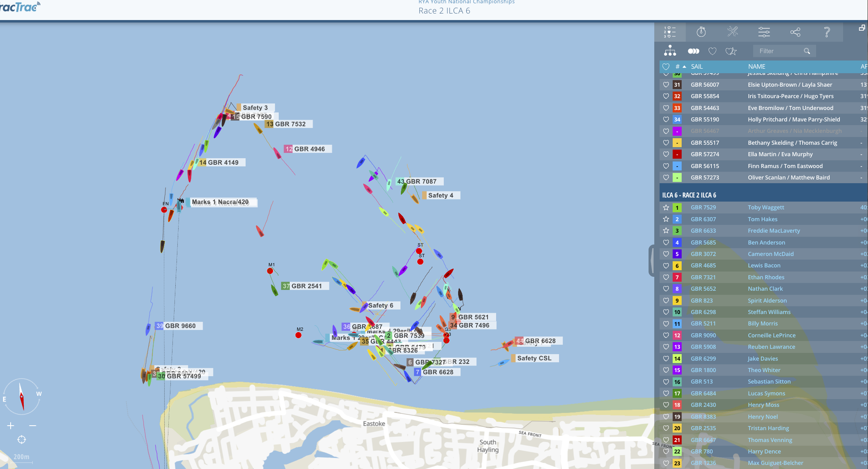The height and width of the screenshot is (469, 868).
Task: Open the question mark help panel
Action: [x=827, y=32]
